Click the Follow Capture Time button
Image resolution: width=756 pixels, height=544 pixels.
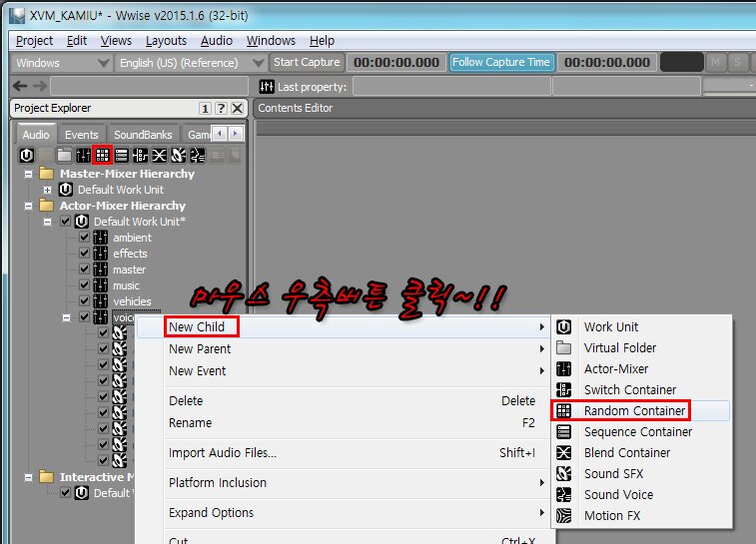point(501,62)
